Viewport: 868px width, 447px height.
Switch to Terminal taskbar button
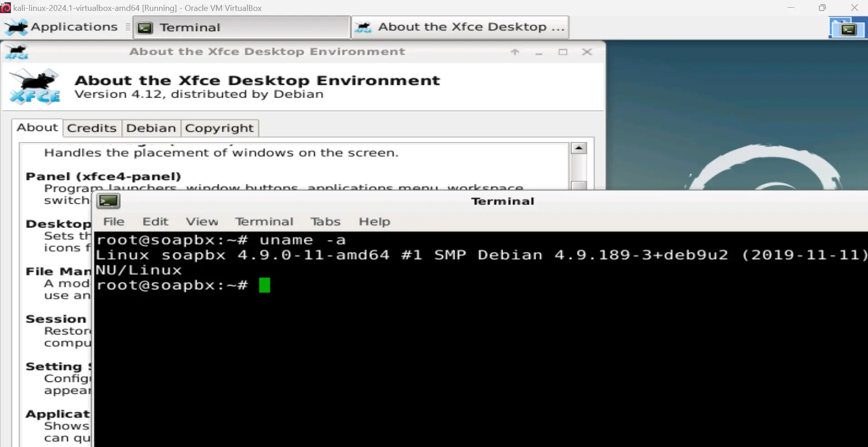pos(241,28)
